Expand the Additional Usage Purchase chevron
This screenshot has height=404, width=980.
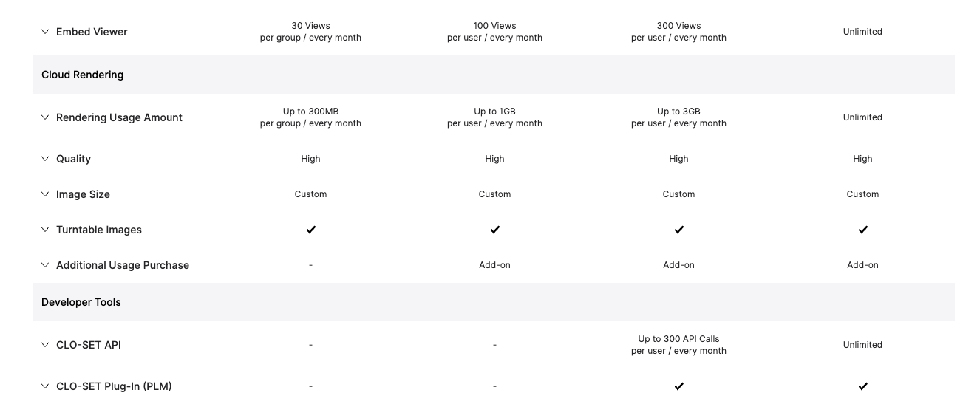[x=45, y=265]
